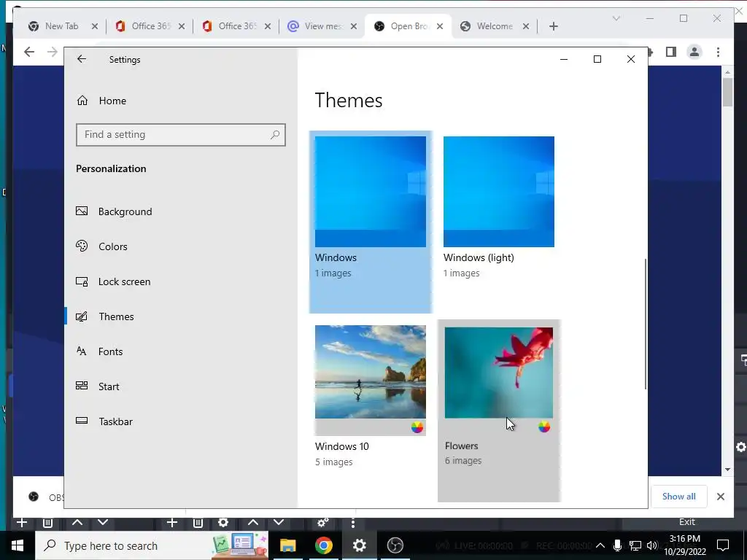
Task: Open Taskbar settings page
Action: click(115, 421)
